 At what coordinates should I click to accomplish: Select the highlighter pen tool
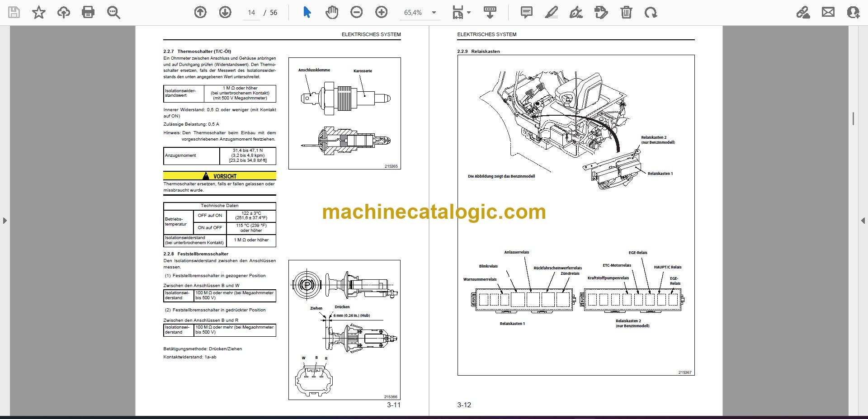pyautogui.click(x=551, y=12)
